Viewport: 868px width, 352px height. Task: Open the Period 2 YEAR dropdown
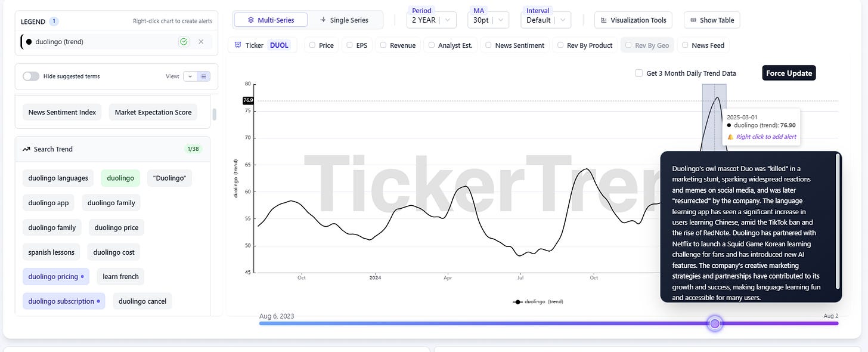tap(432, 20)
